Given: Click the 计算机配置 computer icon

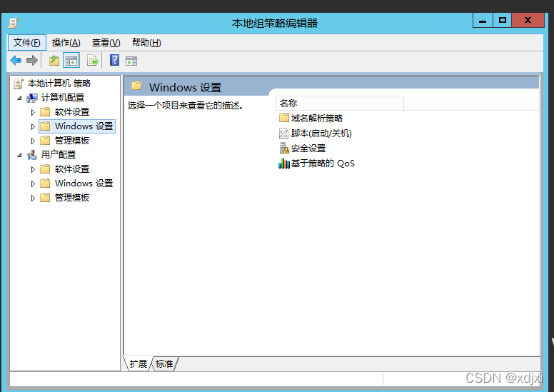Looking at the screenshot, I should point(32,98).
